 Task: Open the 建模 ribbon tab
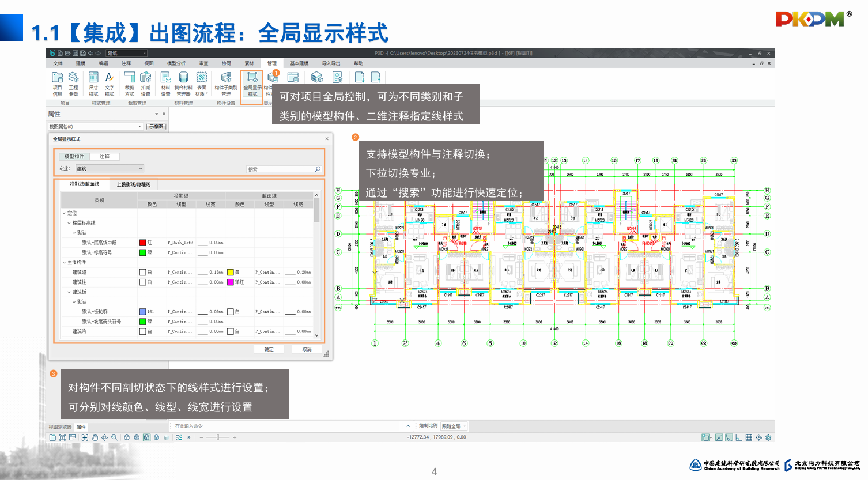tap(81, 63)
